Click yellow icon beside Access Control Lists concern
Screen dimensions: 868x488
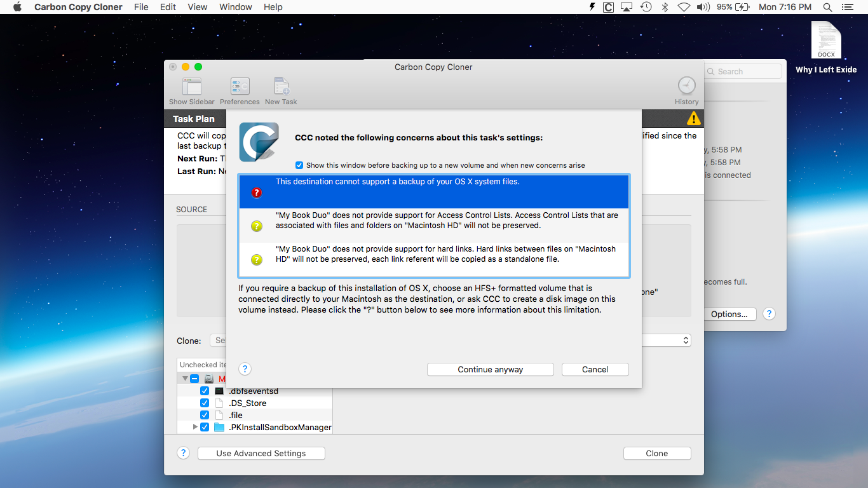257,226
